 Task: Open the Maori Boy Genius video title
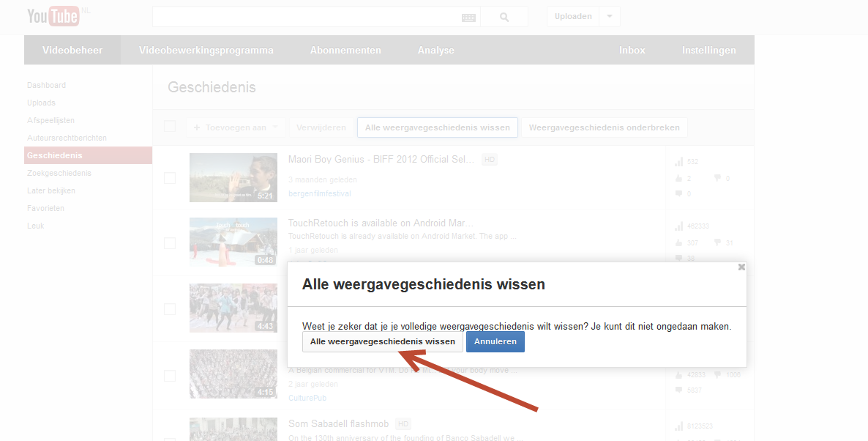[381, 160]
